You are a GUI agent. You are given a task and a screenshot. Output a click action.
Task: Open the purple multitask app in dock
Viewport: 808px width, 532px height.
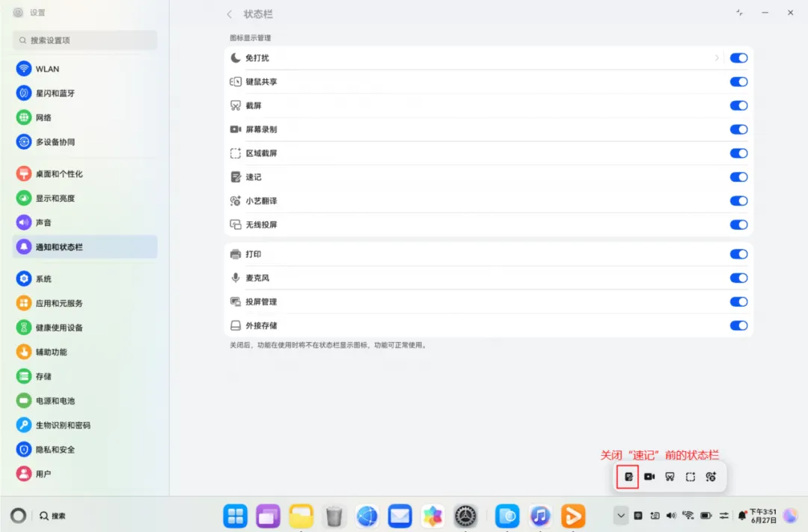(268, 516)
